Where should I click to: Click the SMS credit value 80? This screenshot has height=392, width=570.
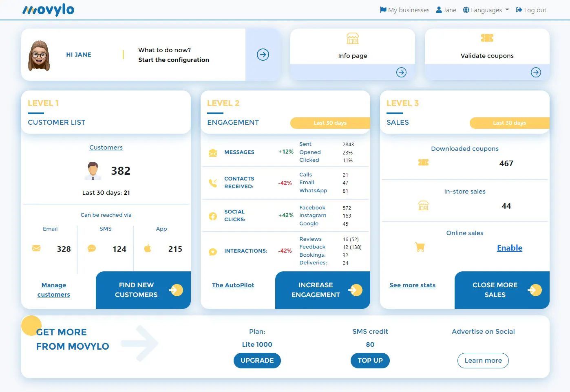click(370, 344)
